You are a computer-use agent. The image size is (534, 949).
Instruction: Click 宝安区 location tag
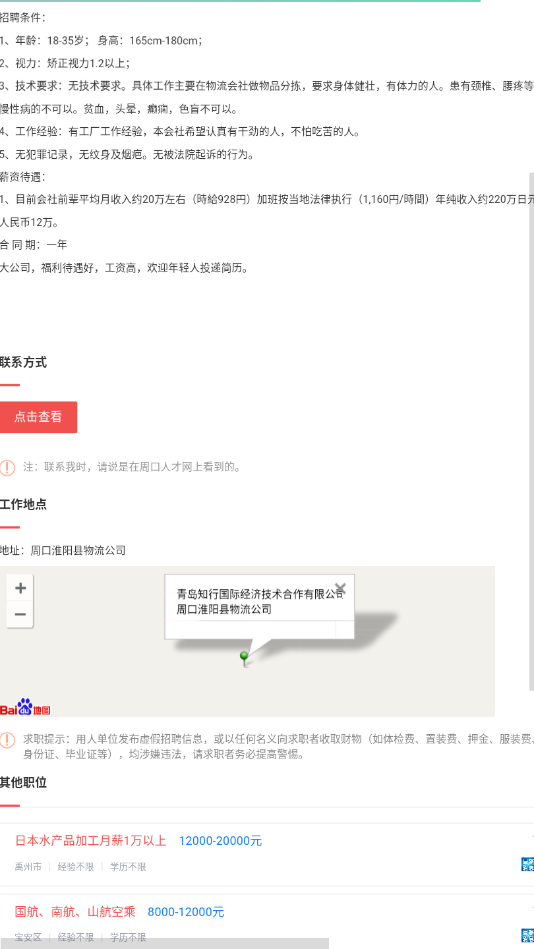(28, 938)
